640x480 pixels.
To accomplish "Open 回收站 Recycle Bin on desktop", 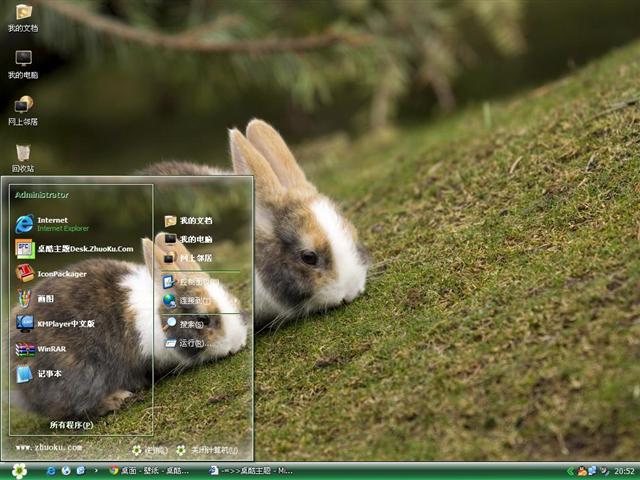I will (22, 158).
